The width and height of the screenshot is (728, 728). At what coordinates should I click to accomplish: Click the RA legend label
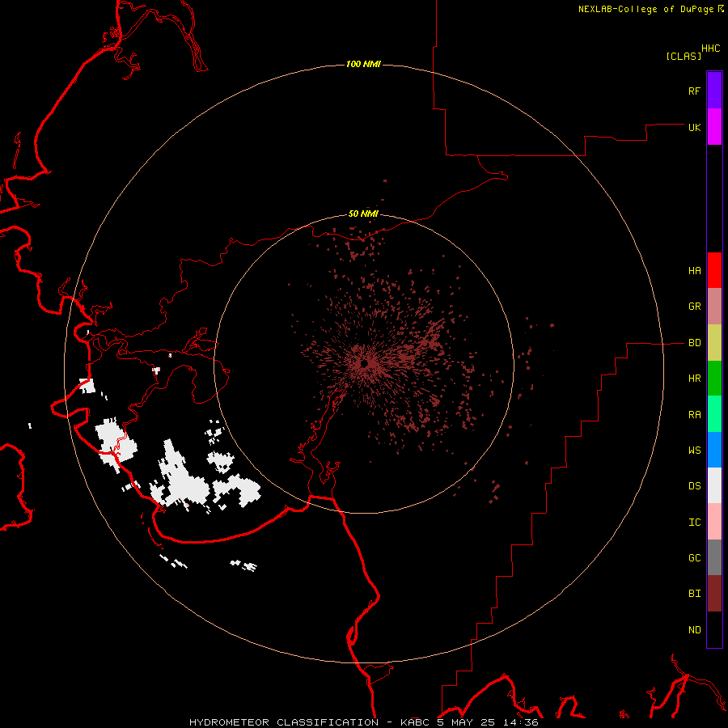[x=694, y=415]
